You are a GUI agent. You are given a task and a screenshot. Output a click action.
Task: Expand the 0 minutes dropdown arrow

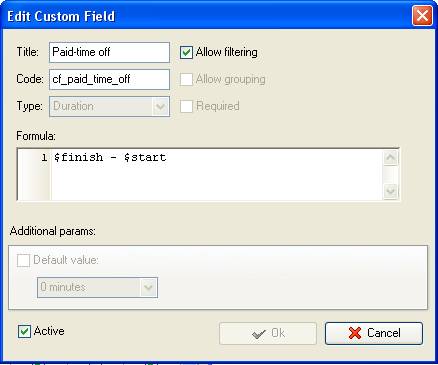pos(148,287)
